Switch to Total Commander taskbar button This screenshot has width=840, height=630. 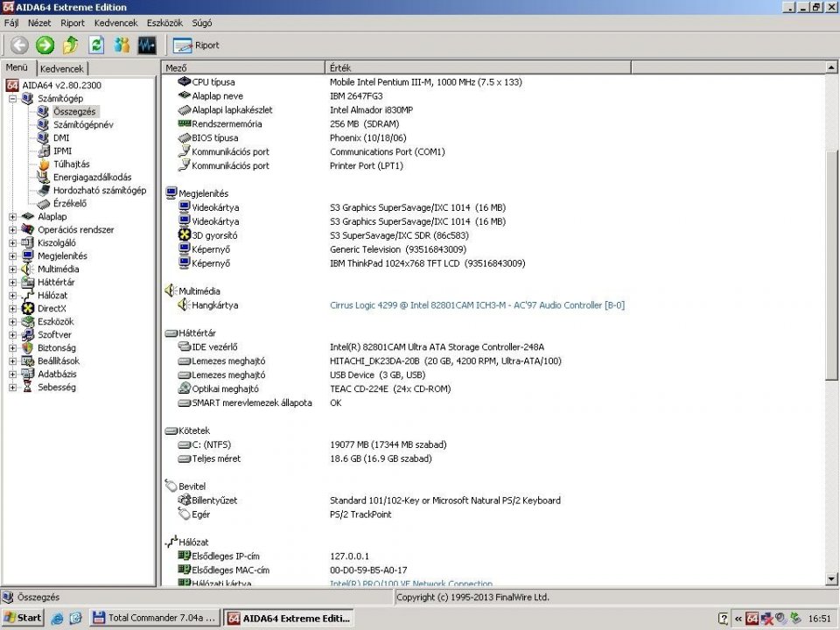pos(154,619)
